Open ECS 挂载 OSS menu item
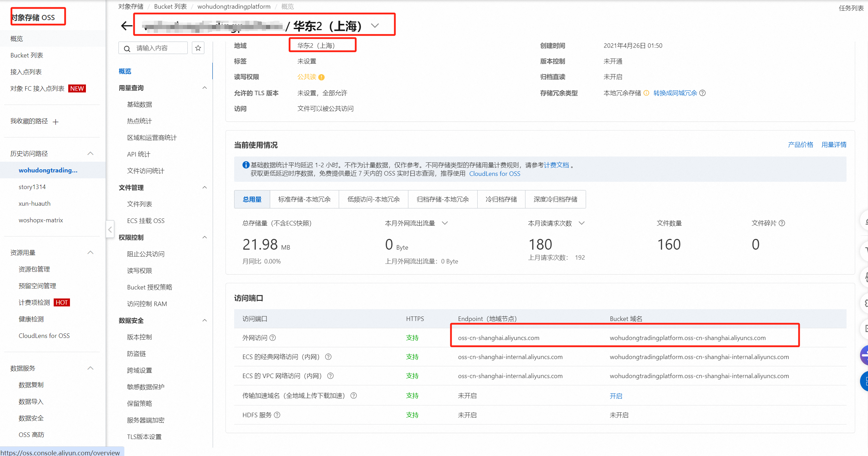Image resolution: width=868 pixels, height=456 pixels. point(146,221)
